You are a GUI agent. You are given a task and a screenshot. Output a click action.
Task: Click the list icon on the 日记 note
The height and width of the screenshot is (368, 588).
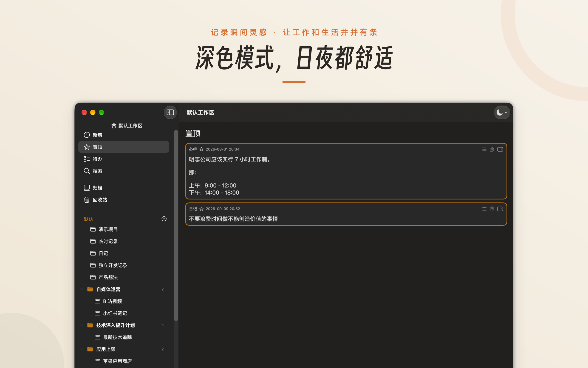click(x=484, y=209)
